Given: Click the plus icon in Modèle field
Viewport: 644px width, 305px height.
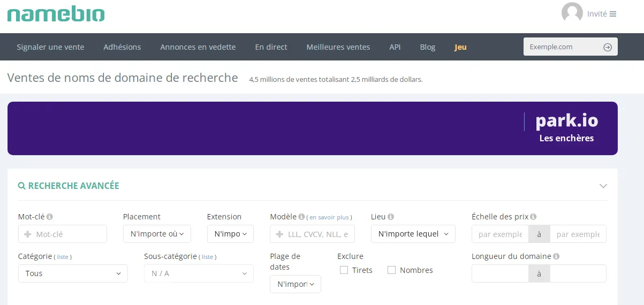Looking at the screenshot, I should coord(279,234).
